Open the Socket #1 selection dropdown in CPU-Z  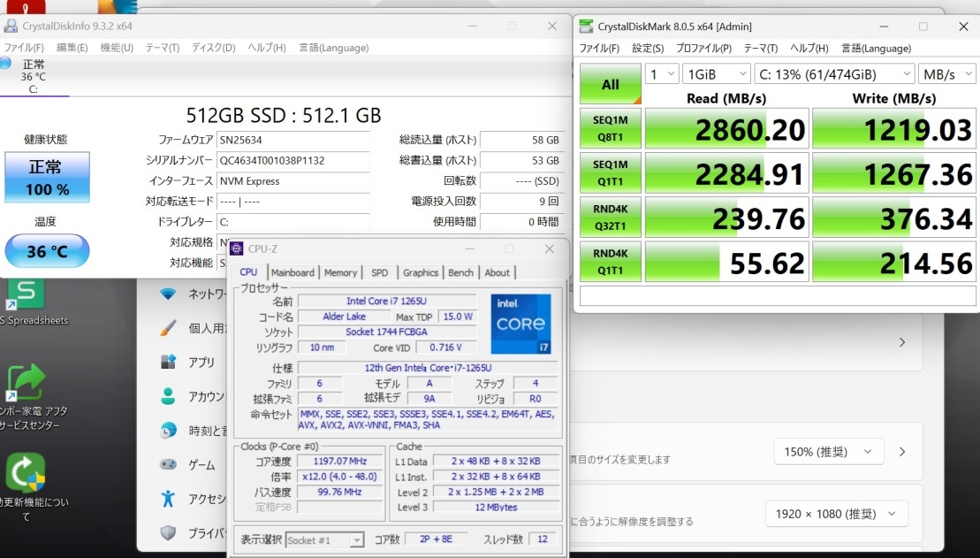coord(324,539)
